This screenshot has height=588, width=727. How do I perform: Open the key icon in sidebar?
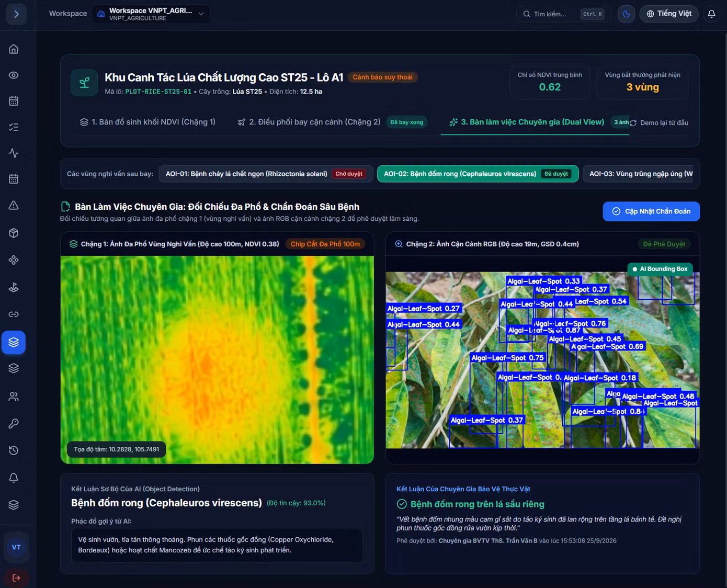coord(14,424)
